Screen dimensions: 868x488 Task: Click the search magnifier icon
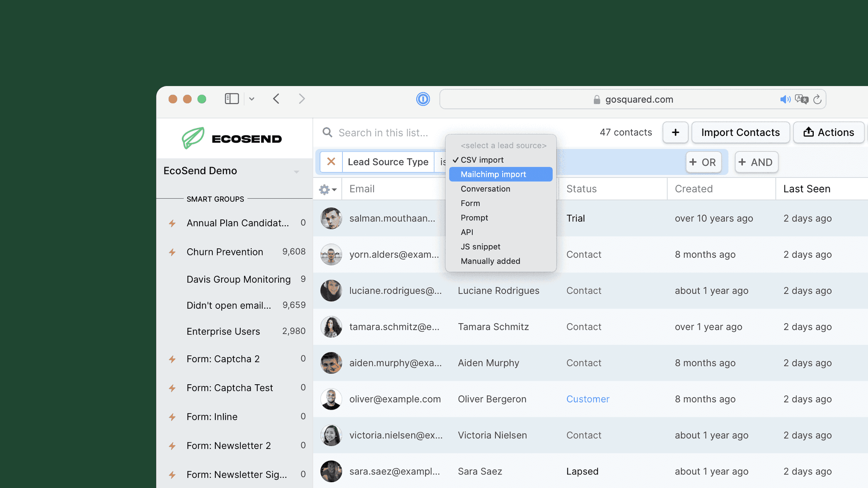[x=327, y=133]
